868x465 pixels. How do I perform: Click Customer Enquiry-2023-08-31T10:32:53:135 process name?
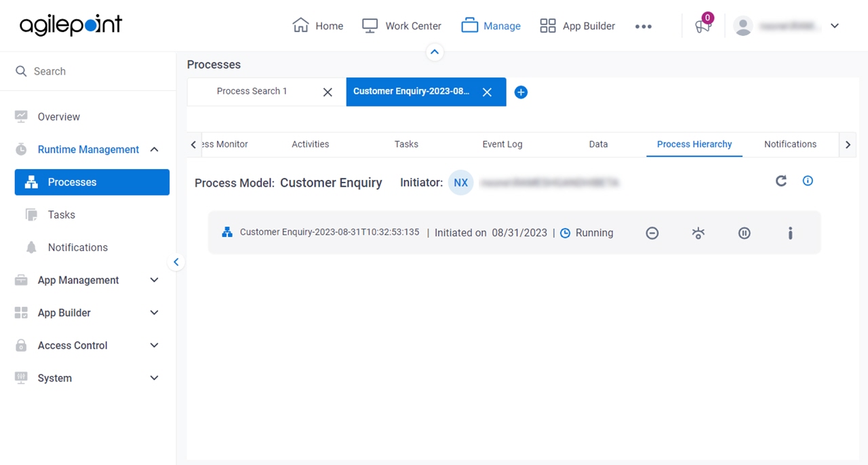point(330,232)
